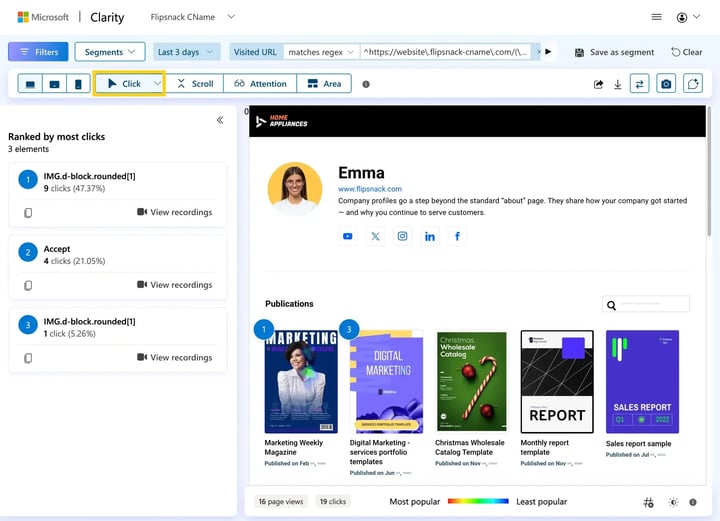720x521 pixels.
Task: Clear all filters
Action: tap(686, 52)
